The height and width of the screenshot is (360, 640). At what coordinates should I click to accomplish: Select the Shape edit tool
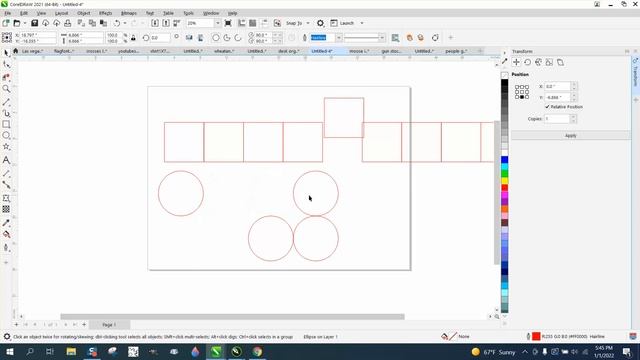6,65
